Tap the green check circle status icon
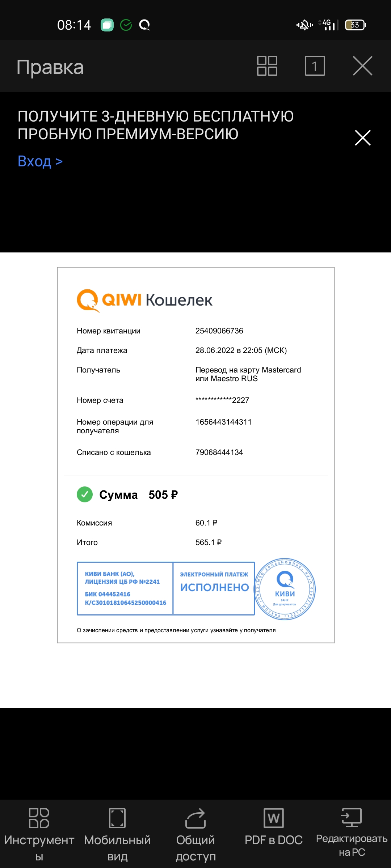Image resolution: width=391 pixels, height=868 pixels. pos(126,25)
